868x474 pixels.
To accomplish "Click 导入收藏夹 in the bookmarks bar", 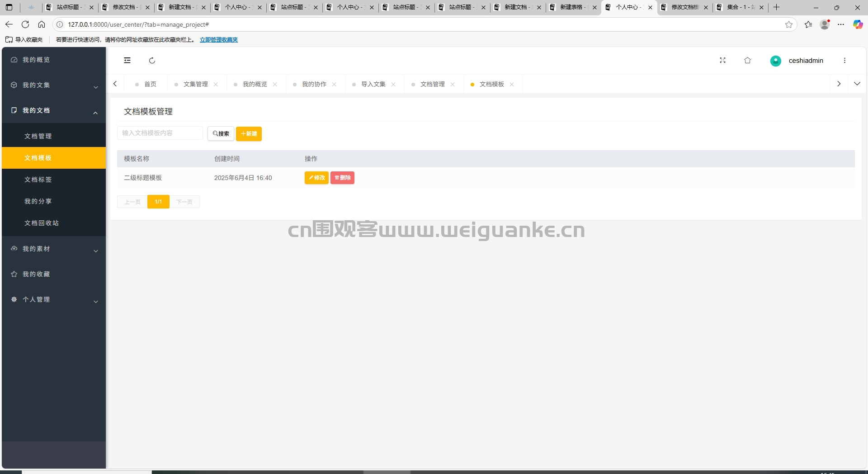I will tap(24, 40).
